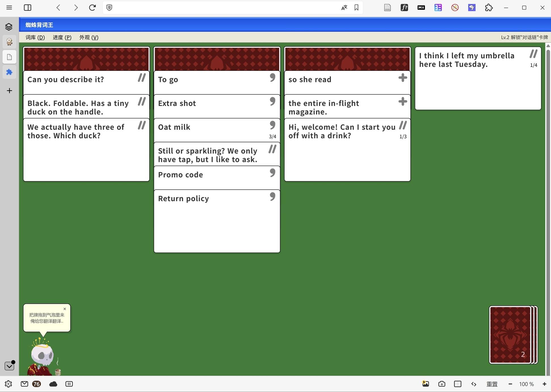Click 重置 zoom reset button
This screenshot has height=392, width=551.
click(x=492, y=384)
